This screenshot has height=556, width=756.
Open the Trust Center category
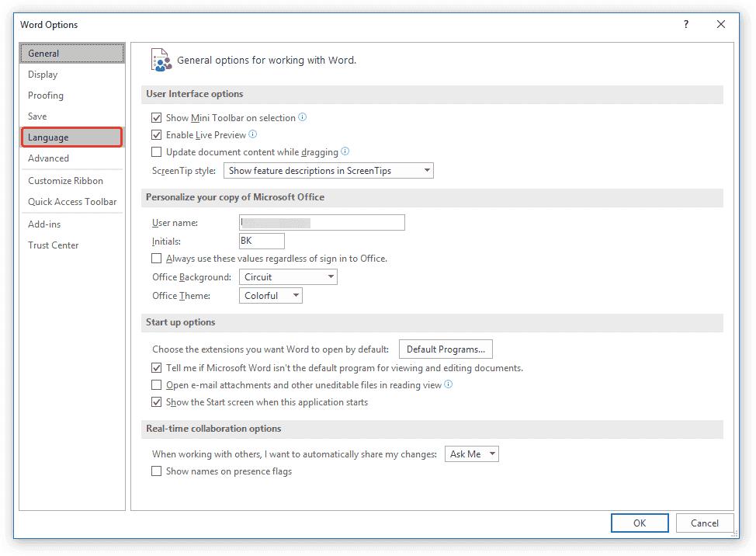click(54, 245)
